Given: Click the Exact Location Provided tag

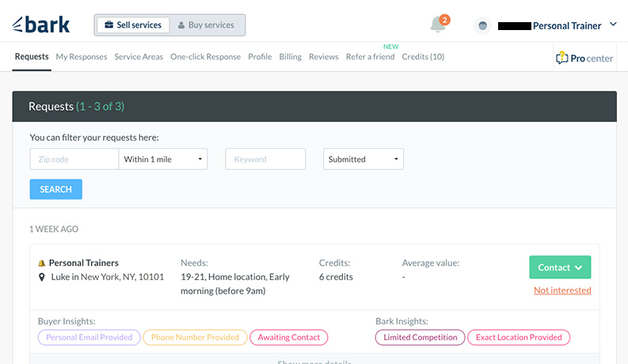Looking at the screenshot, I should 519,337.
